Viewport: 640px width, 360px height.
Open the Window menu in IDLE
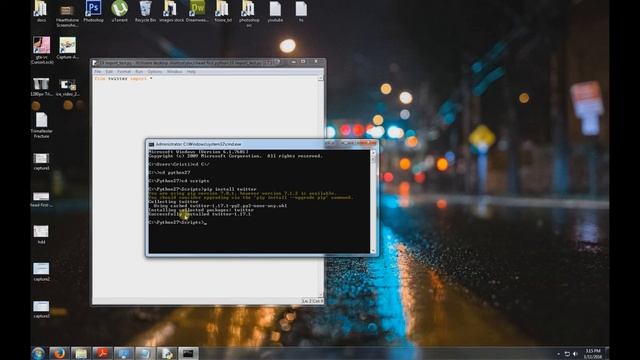click(x=175, y=71)
